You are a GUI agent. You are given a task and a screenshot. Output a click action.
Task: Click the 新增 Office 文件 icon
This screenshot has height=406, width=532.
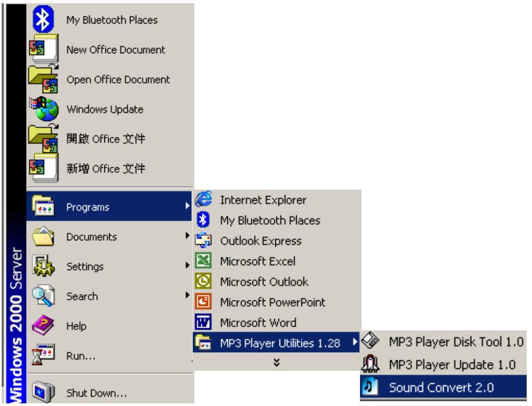point(44,168)
